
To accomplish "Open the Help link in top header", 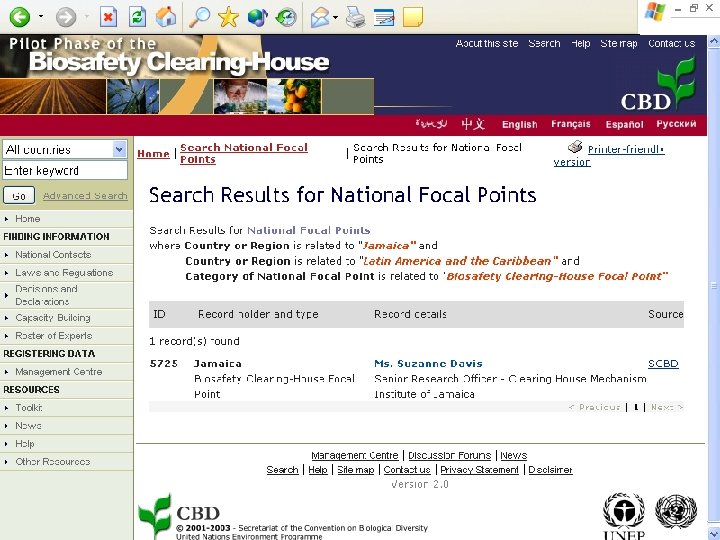I will click(580, 44).
